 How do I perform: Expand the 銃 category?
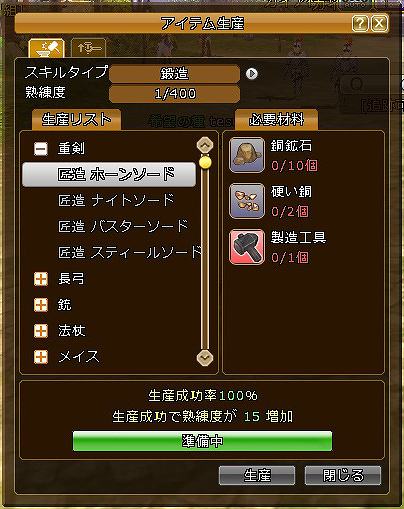41,305
